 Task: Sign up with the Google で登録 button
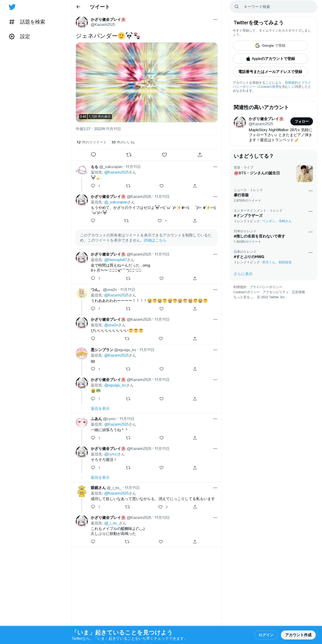pos(270,46)
